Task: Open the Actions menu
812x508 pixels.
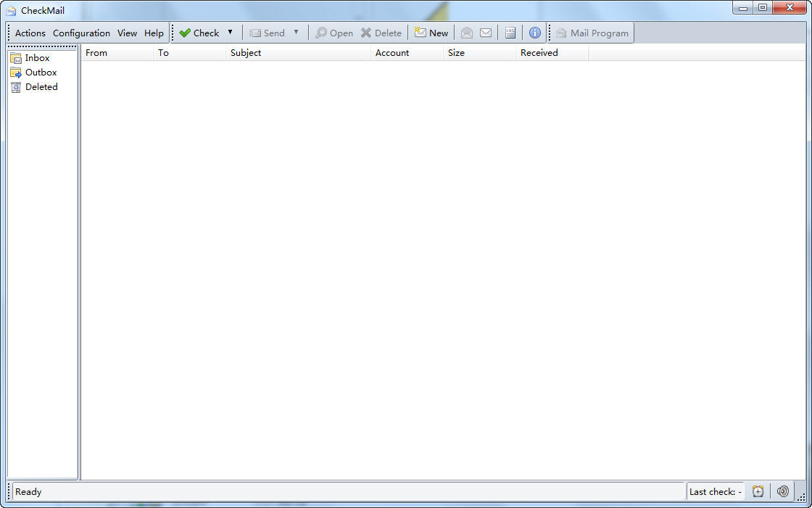Action: tap(30, 33)
